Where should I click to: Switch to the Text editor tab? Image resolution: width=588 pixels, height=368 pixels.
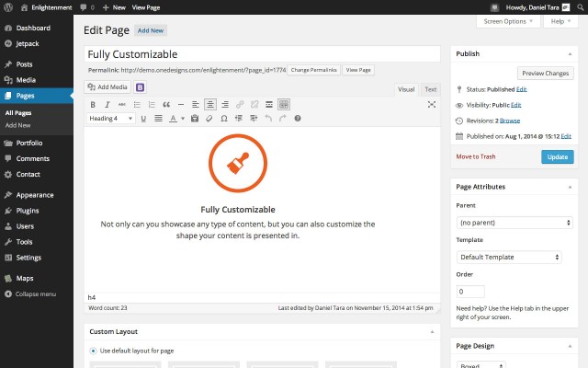430,89
